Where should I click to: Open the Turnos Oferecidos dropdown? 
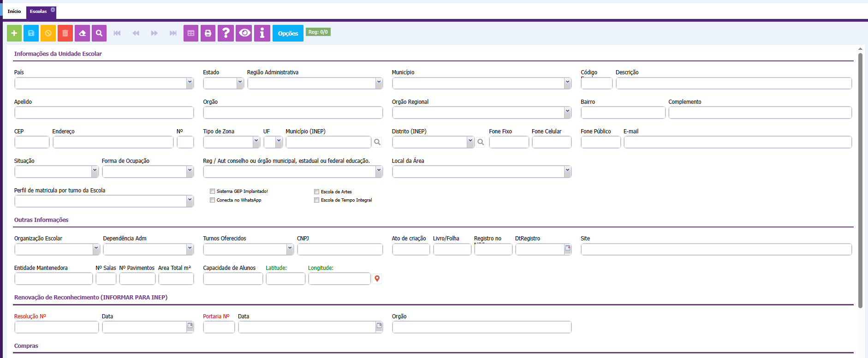point(290,249)
